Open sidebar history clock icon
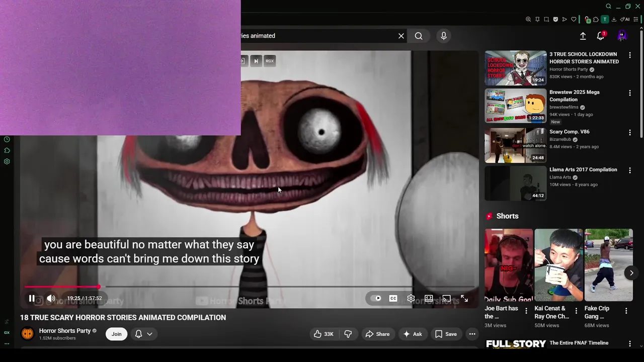This screenshot has height=362, width=644. click(x=7, y=139)
